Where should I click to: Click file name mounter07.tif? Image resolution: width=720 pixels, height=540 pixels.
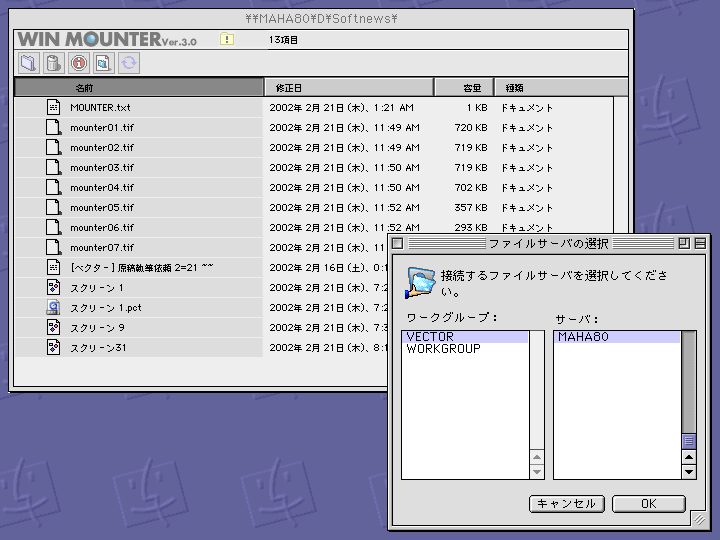(102, 248)
